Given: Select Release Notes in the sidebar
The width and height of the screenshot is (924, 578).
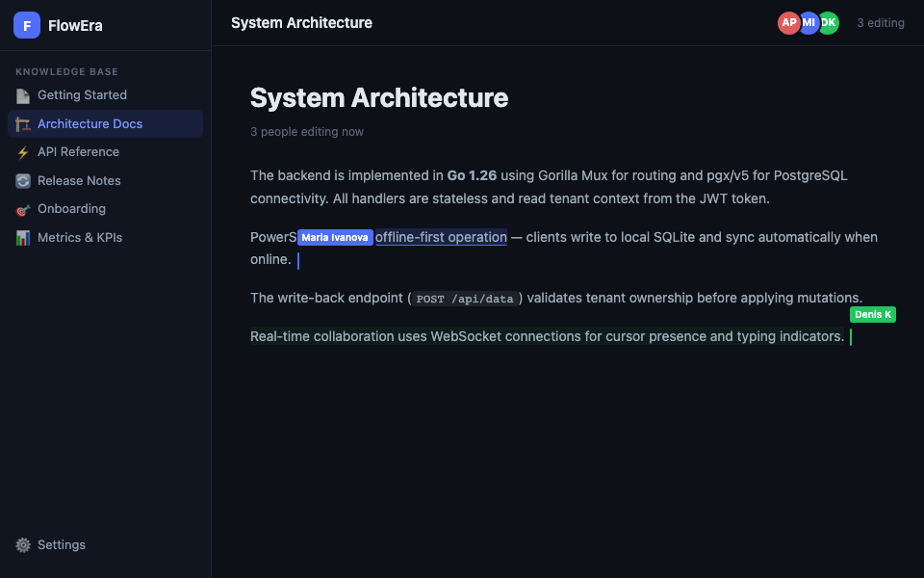Looking at the screenshot, I should coord(79,181).
